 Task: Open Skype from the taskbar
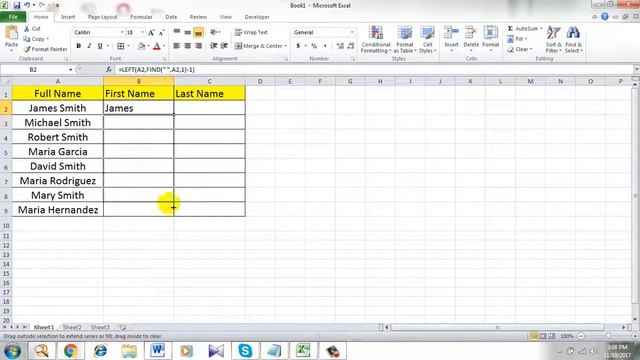(245, 351)
